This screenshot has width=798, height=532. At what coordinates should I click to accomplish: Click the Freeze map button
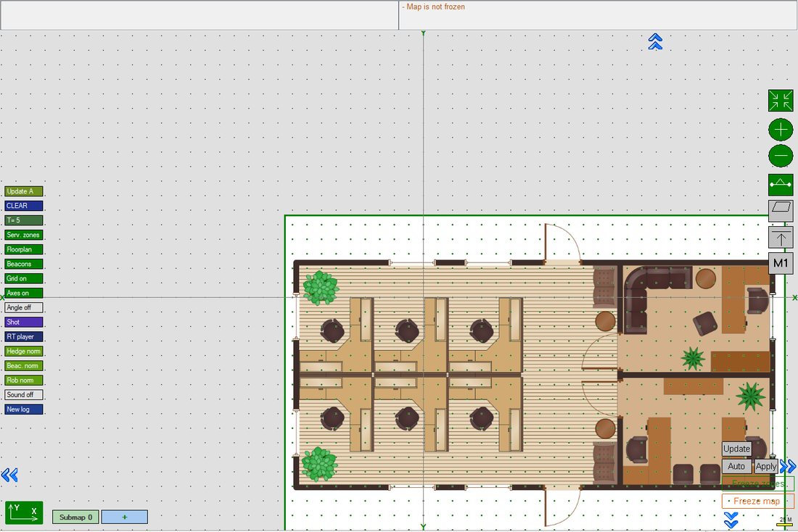(x=757, y=501)
